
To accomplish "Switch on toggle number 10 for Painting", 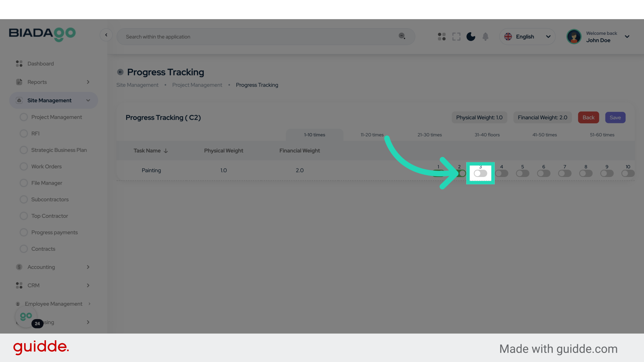I will [x=628, y=173].
